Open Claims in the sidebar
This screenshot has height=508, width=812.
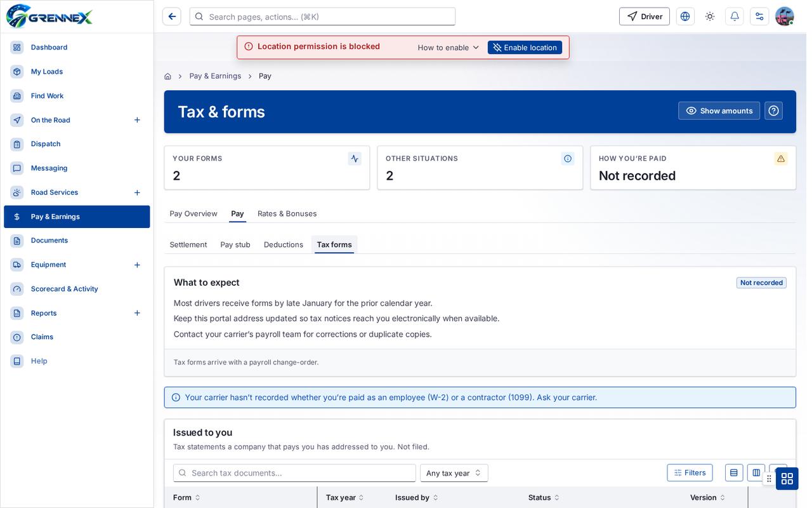point(77,337)
